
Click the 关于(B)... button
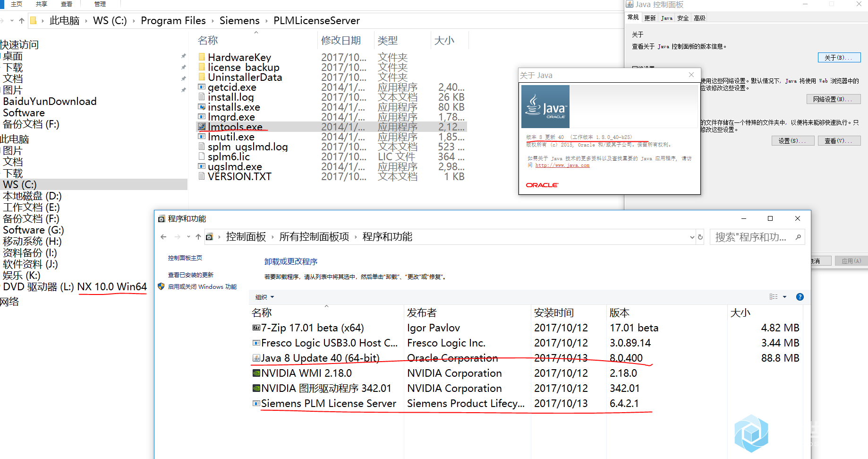point(839,58)
